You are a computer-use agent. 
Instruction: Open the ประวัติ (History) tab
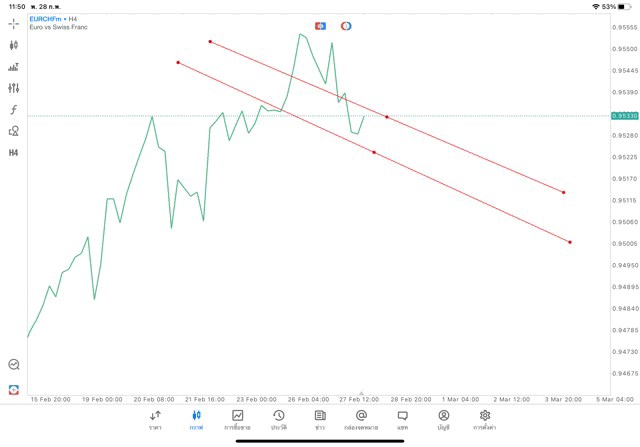pos(278,419)
